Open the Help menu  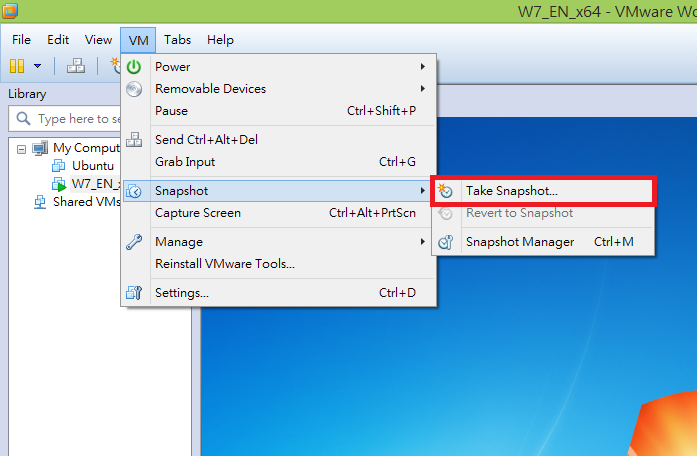tap(220, 40)
